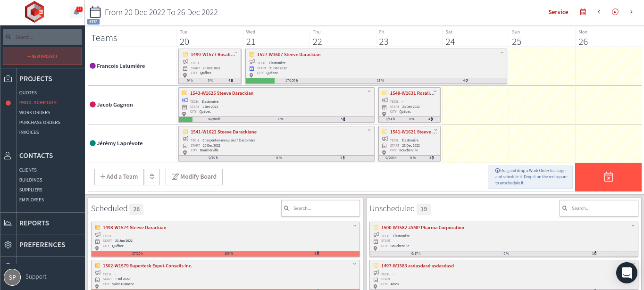Viewport: 644px width, 290px height.
Task: Click the note icon on card 1541-W1622
Action: click(185, 132)
